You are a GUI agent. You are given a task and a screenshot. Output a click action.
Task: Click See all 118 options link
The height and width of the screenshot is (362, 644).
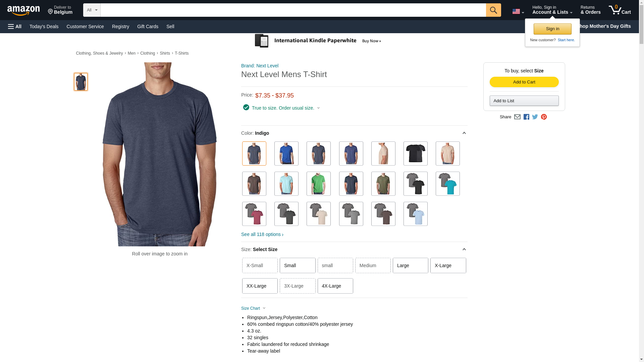(x=262, y=234)
